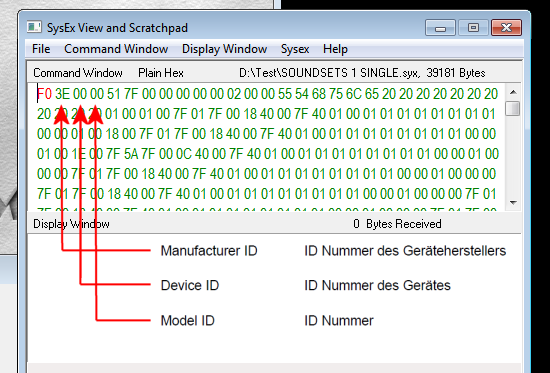This screenshot has width=550, height=373.
Task: Click the 51 byte in first row
Action: pos(114,94)
